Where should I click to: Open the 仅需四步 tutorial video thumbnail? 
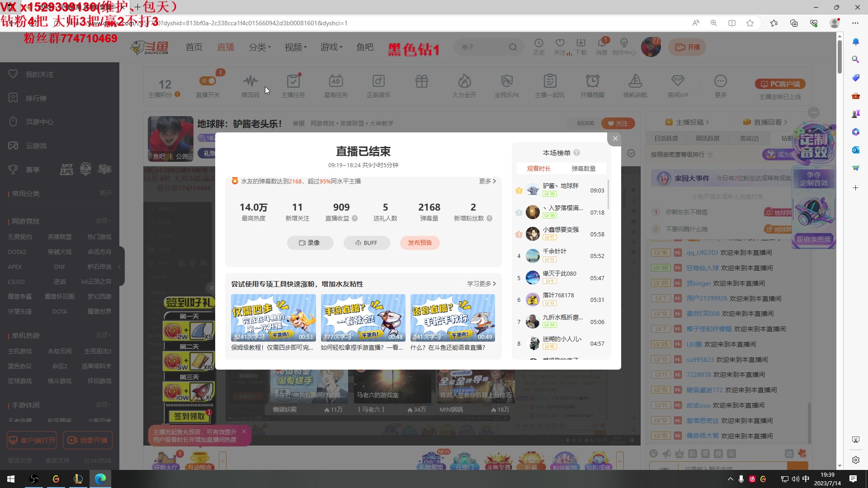(x=273, y=318)
